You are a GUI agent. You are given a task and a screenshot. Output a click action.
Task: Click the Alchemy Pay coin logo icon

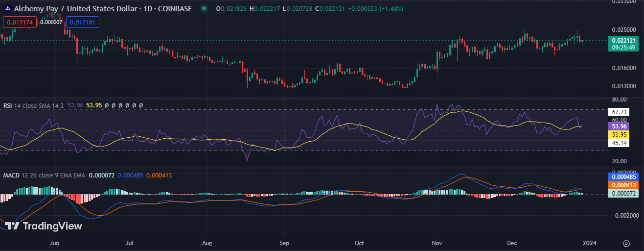(x=8, y=9)
